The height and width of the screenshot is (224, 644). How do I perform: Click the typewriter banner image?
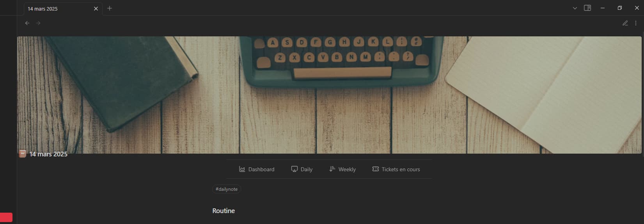click(329, 95)
